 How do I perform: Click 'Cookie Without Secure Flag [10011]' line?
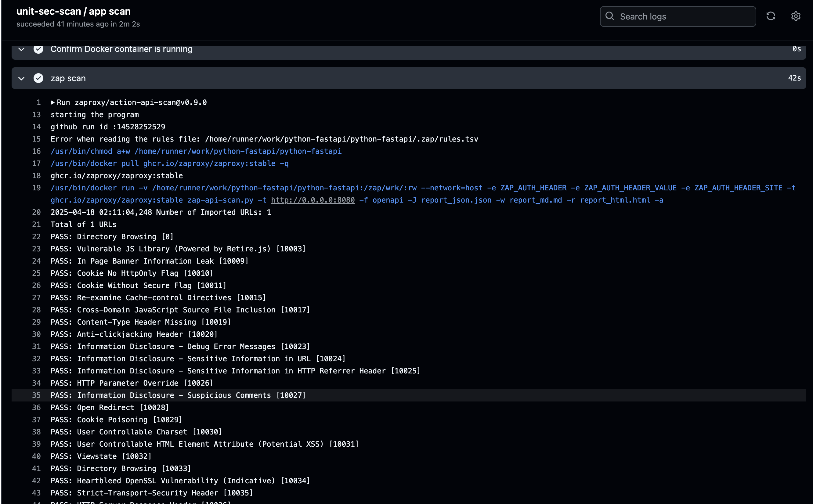pos(138,285)
